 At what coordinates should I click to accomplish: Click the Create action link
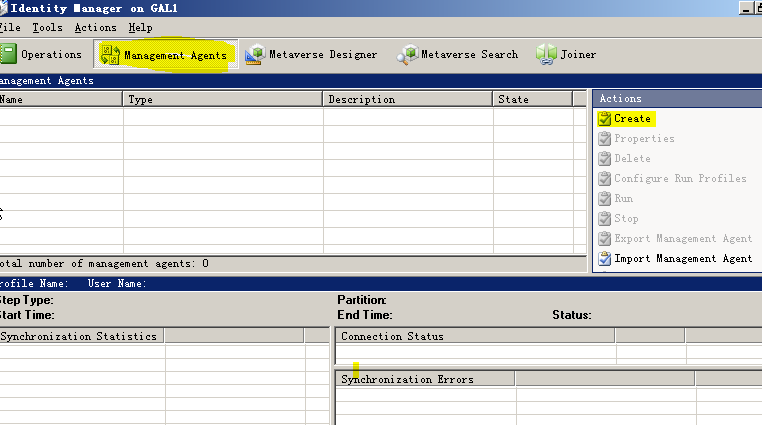(632, 119)
